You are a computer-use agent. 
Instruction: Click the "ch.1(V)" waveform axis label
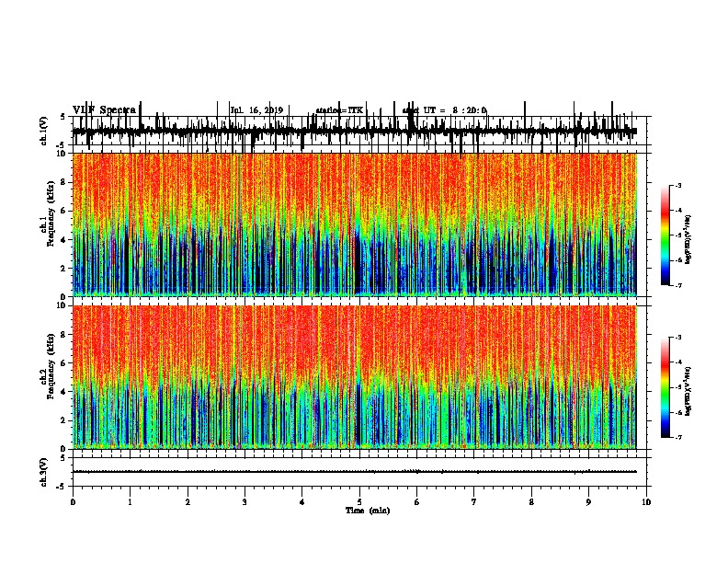tap(44, 131)
